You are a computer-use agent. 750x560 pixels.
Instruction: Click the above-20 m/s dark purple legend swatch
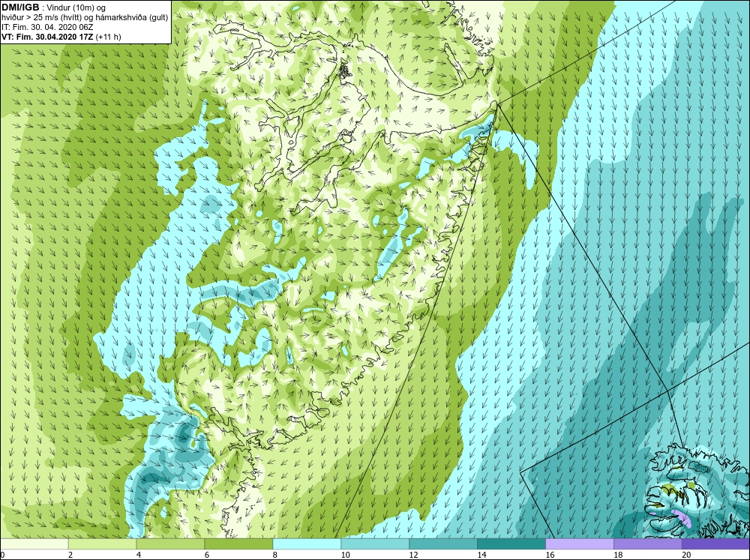click(x=715, y=544)
